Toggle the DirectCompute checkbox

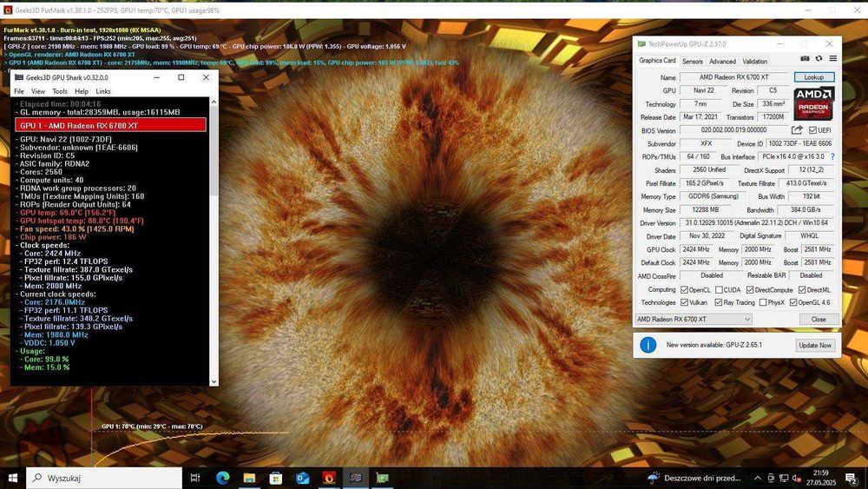750,289
